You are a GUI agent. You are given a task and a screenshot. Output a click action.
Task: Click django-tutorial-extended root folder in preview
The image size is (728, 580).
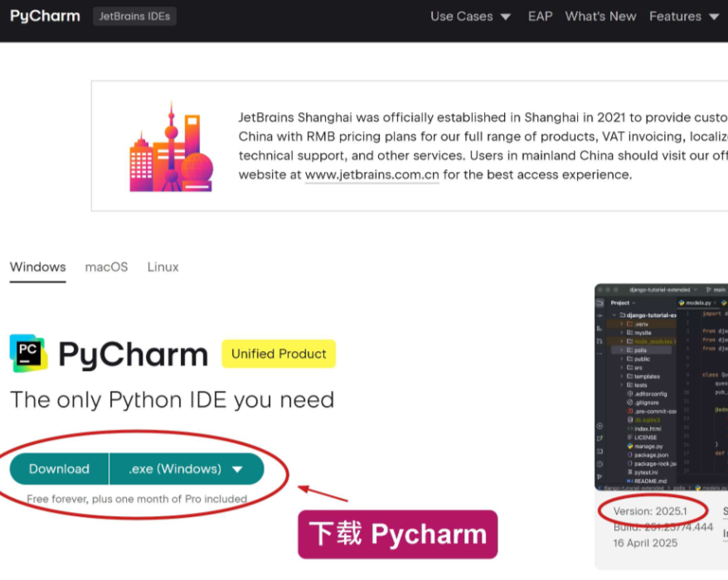(648, 315)
